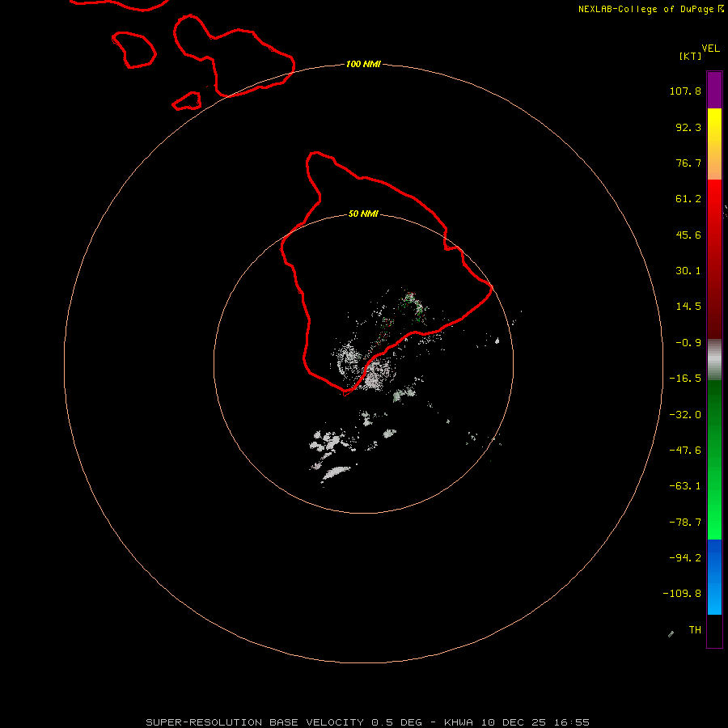Click the [KT] units label

pos(690,56)
